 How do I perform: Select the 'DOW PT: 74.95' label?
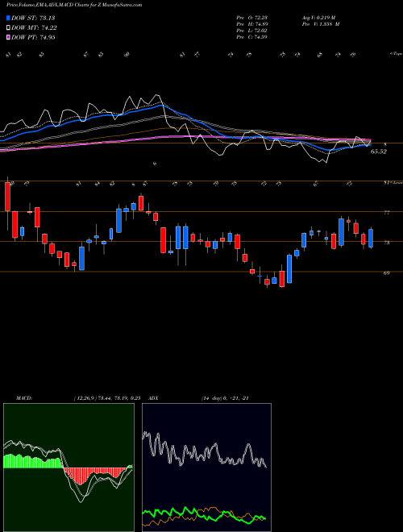tap(33, 37)
